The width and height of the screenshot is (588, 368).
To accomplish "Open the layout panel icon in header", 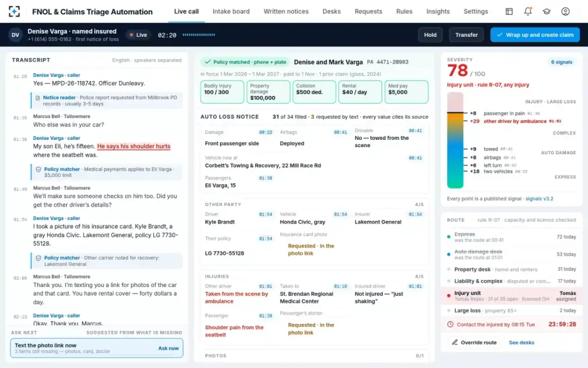I will (509, 11).
